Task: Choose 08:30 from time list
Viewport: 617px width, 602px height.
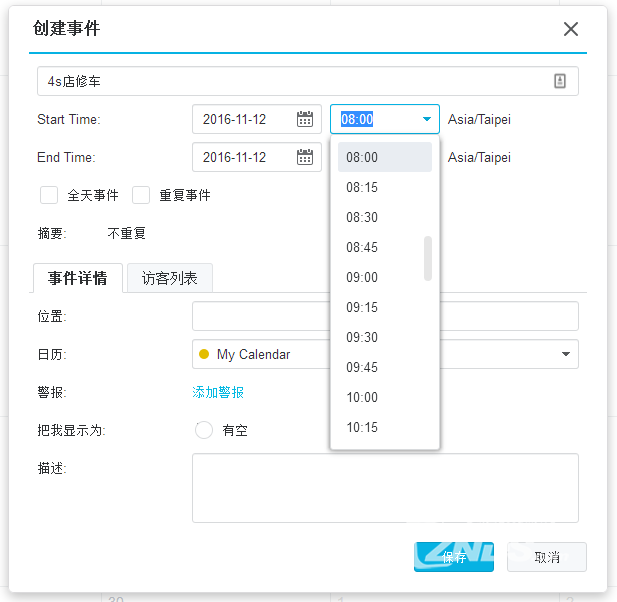Action: coord(385,217)
